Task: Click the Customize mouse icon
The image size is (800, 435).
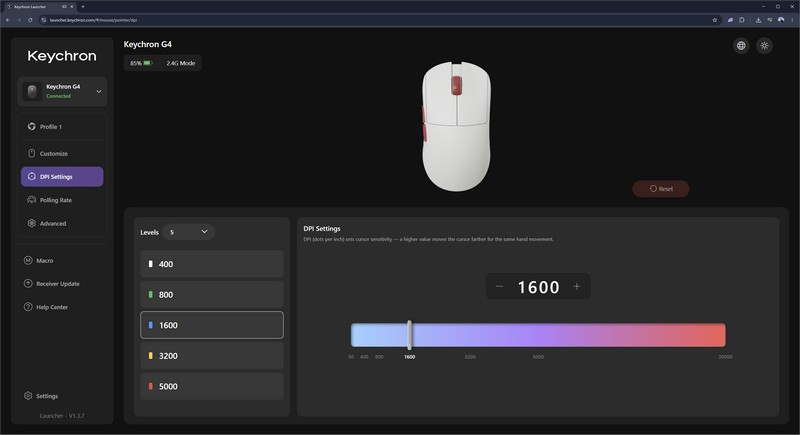Action: (x=32, y=153)
